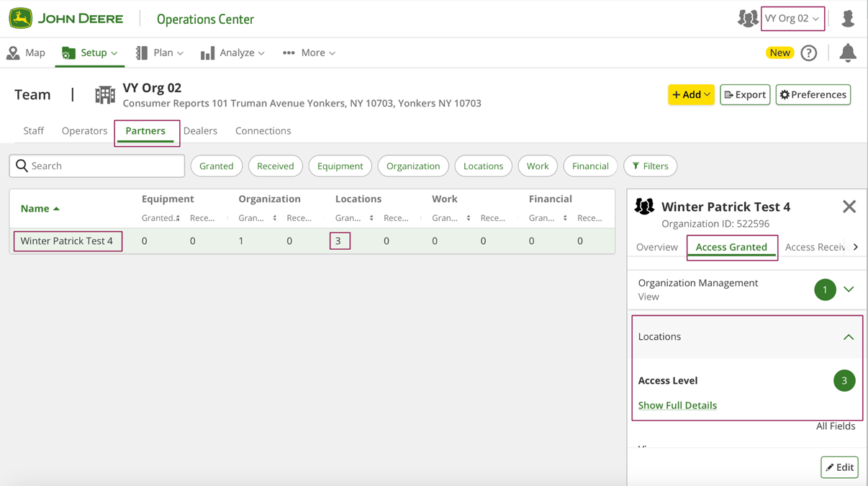Screen dimensions: 868x486
Task: Expand the Organization Management section
Action: 849,289
